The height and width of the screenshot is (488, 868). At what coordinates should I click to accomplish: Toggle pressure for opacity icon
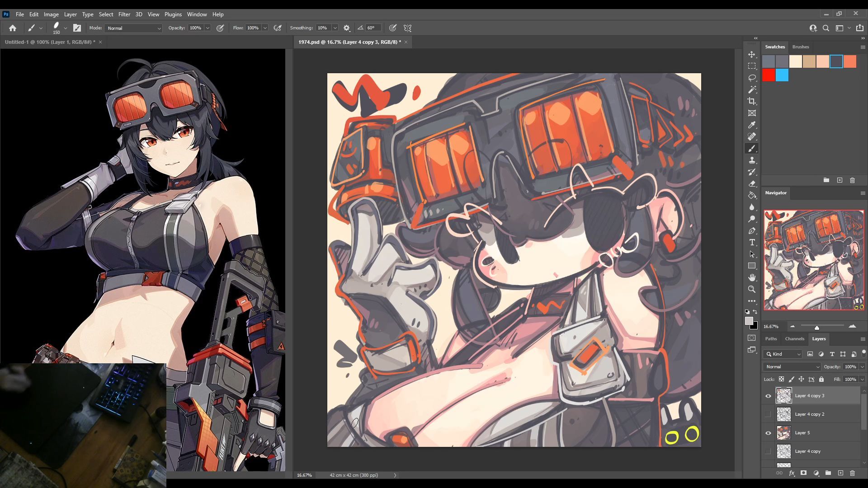[x=220, y=28]
